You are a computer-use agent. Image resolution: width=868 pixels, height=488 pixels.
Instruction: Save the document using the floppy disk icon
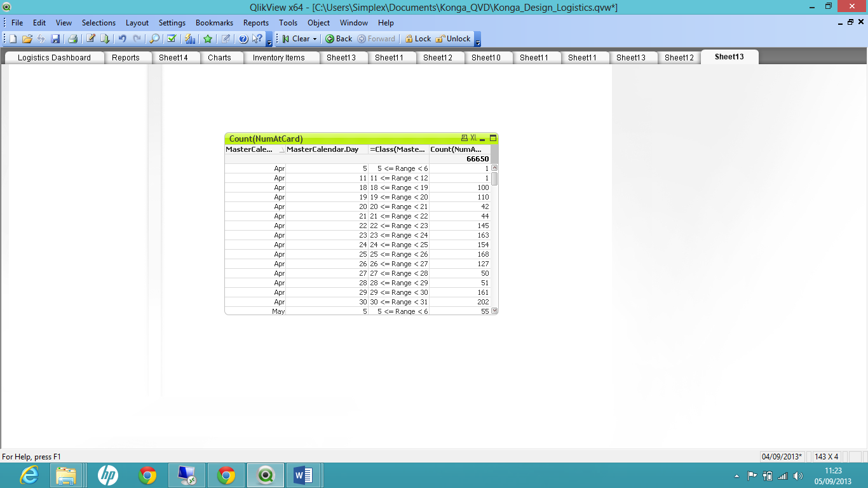[x=55, y=39]
